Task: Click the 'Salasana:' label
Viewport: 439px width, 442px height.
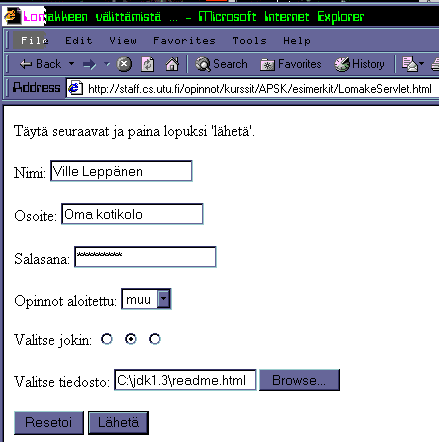Action: click(42, 259)
